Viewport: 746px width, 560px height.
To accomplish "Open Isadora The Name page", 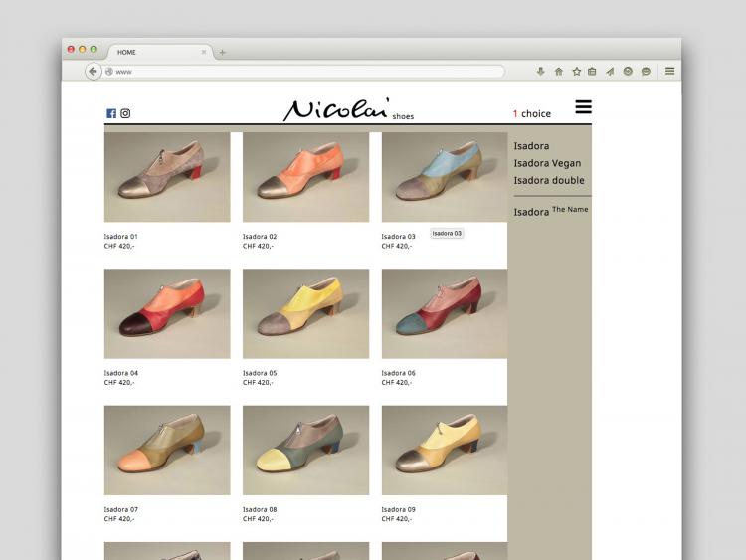I will [x=551, y=211].
